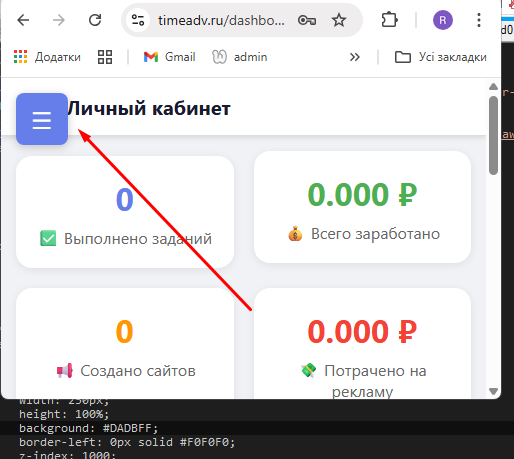Open site information icon in address bar
The width and height of the screenshot is (514, 459).
[x=138, y=20]
